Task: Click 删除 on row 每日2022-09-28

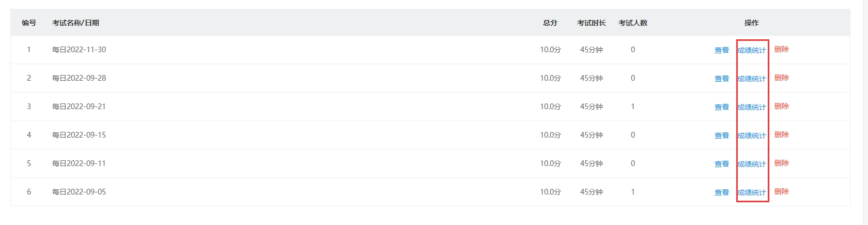Action: pyautogui.click(x=781, y=78)
